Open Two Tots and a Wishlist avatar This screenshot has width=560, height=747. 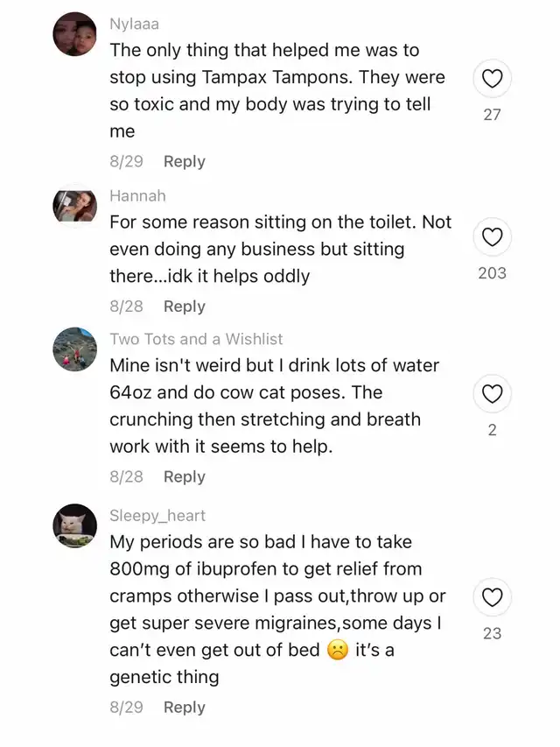tap(74, 349)
